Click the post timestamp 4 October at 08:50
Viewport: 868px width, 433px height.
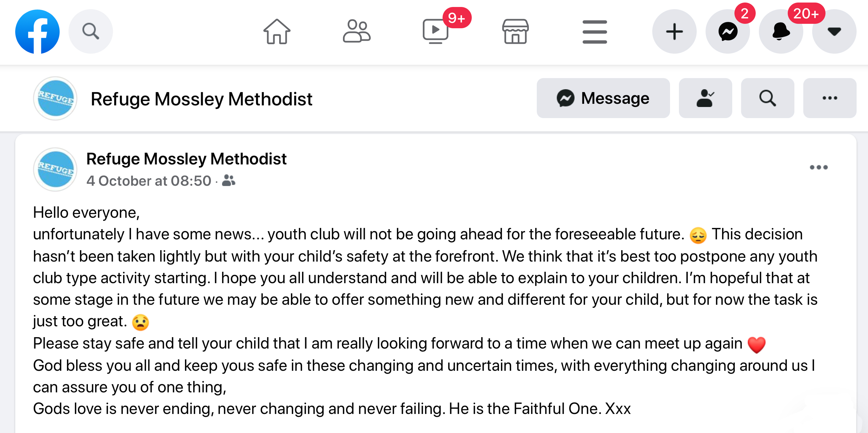(x=148, y=181)
